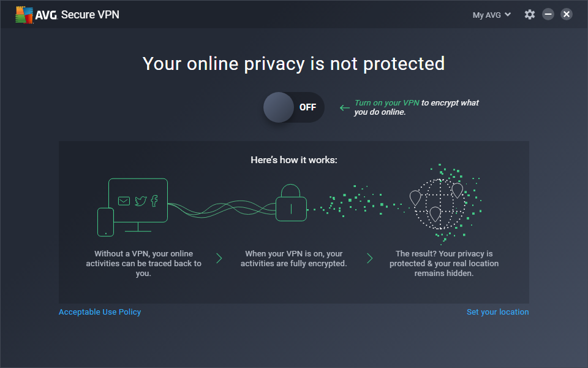Close the AVG Secure VPN window
The width and height of the screenshot is (588, 368).
coord(567,14)
